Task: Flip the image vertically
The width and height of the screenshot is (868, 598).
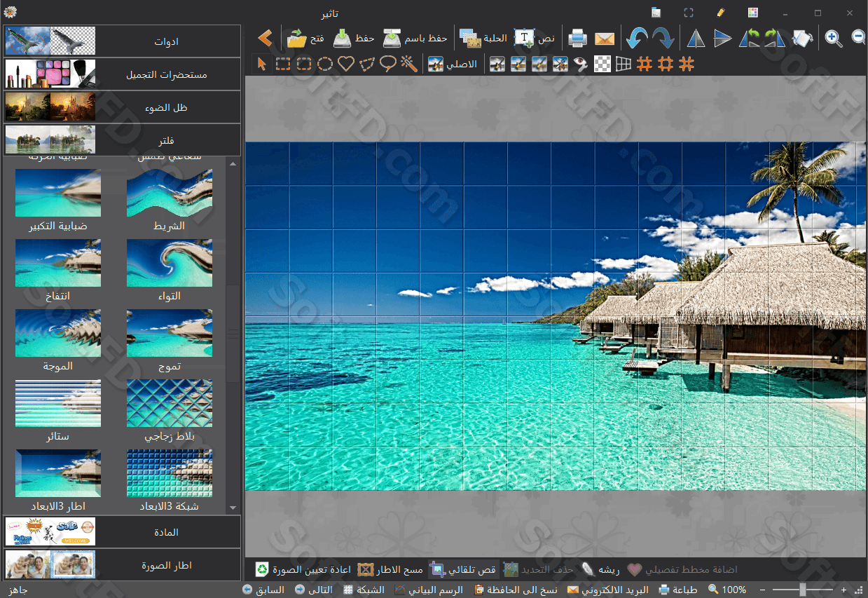Action: (x=723, y=38)
